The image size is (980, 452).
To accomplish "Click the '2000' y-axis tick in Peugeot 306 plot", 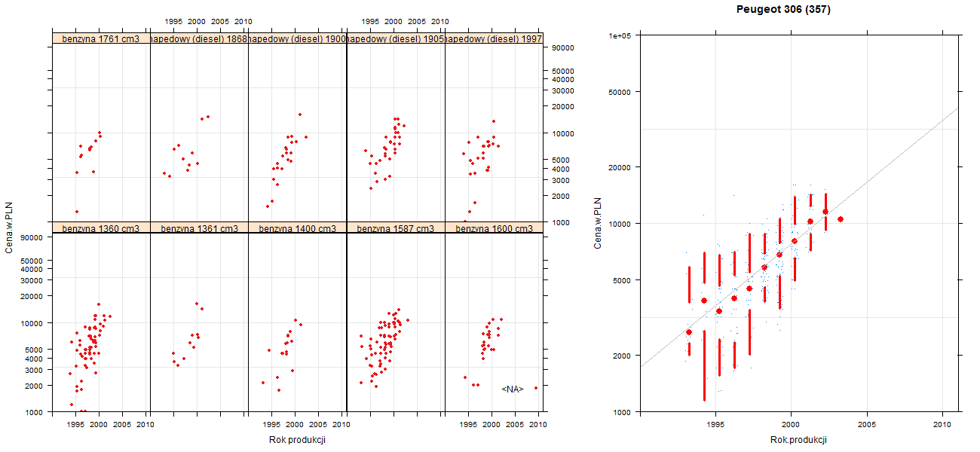I will pos(623,356).
